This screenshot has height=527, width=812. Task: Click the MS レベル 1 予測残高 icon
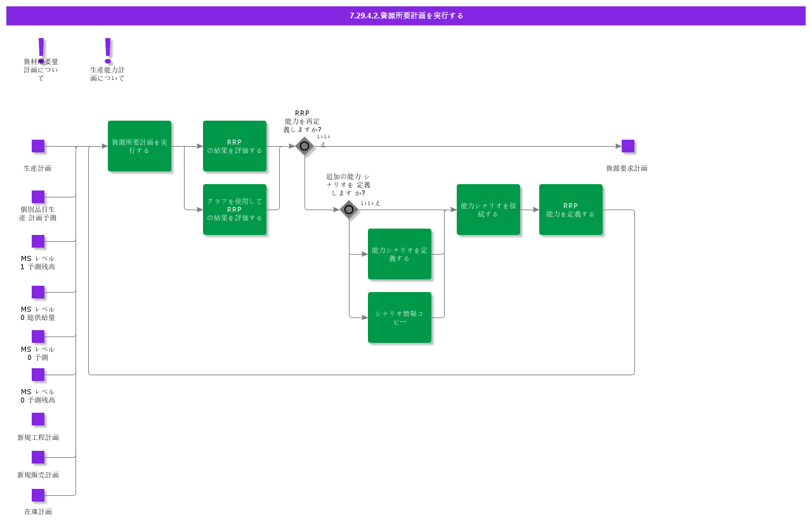(38, 241)
